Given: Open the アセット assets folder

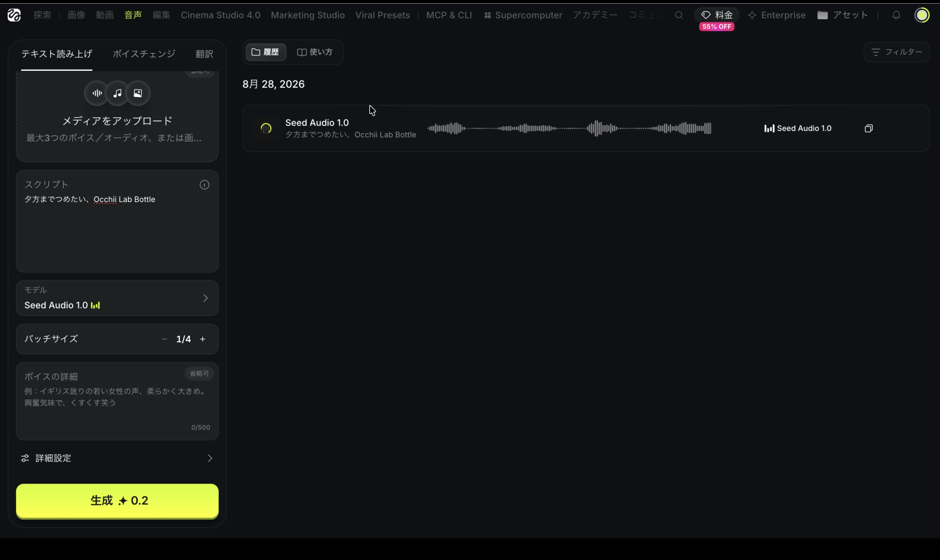Looking at the screenshot, I should click(843, 15).
